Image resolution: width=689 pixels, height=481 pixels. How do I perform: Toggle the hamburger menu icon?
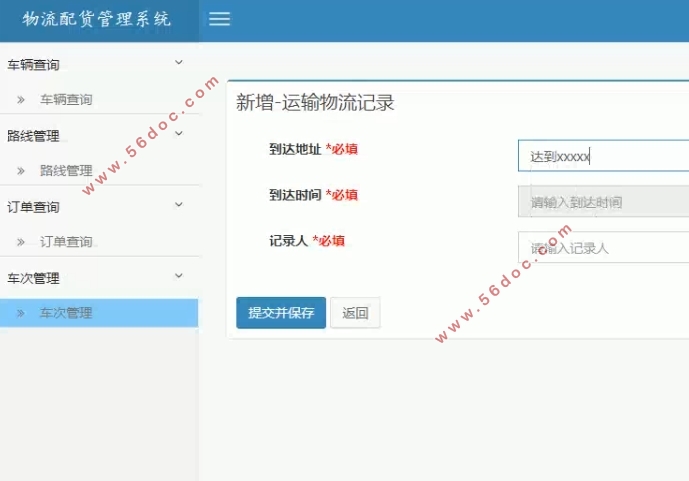tap(219, 19)
